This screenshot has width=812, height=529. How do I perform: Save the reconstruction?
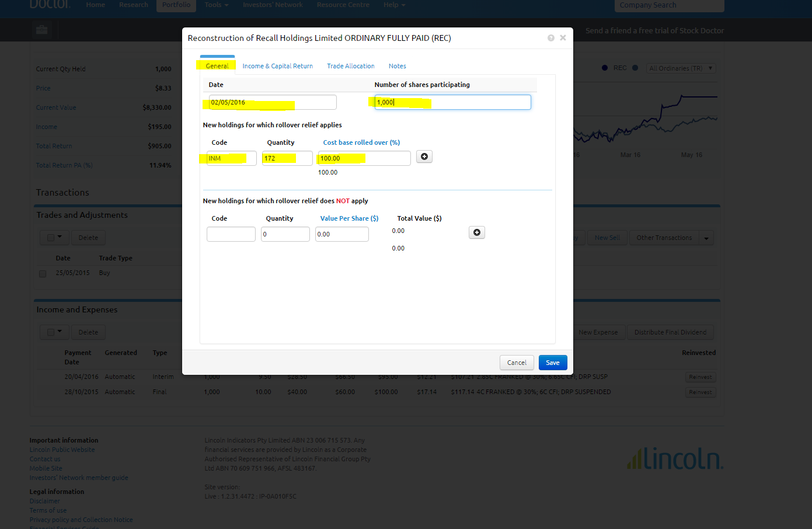pyautogui.click(x=553, y=363)
